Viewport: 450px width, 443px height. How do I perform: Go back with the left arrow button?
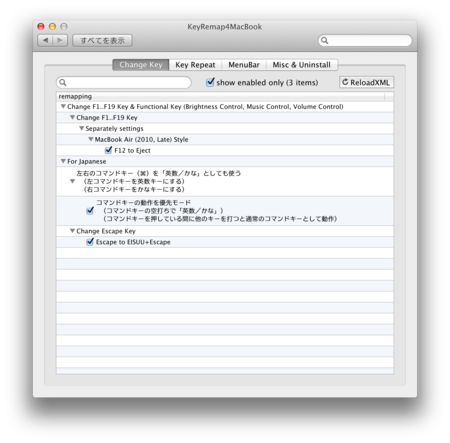pos(45,40)
